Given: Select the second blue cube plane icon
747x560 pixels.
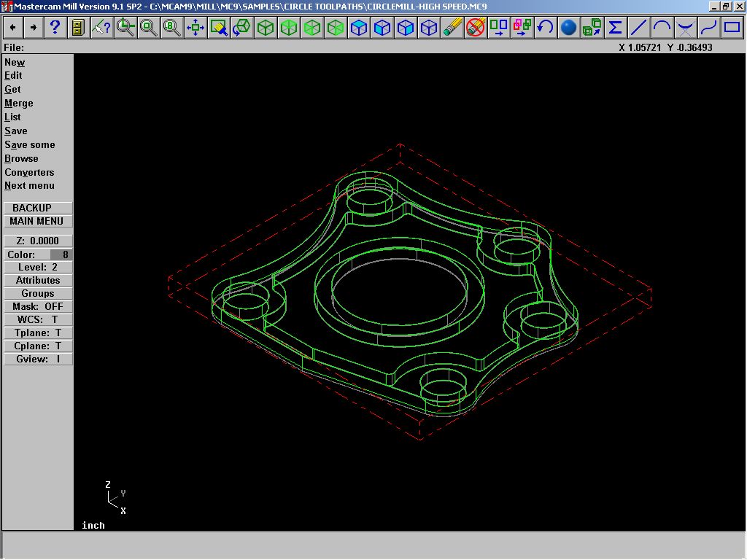Looking at the screenshot, I should (x=382, y=28).
